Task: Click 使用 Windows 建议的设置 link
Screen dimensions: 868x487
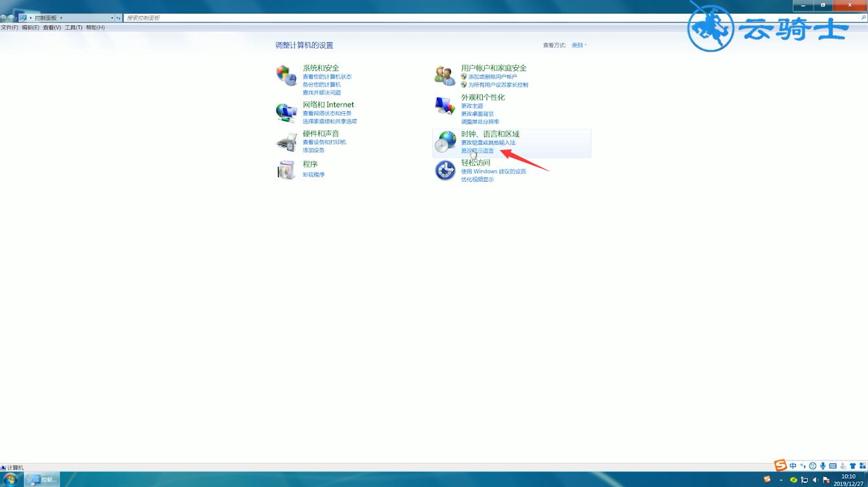Action: click(493, 171)
